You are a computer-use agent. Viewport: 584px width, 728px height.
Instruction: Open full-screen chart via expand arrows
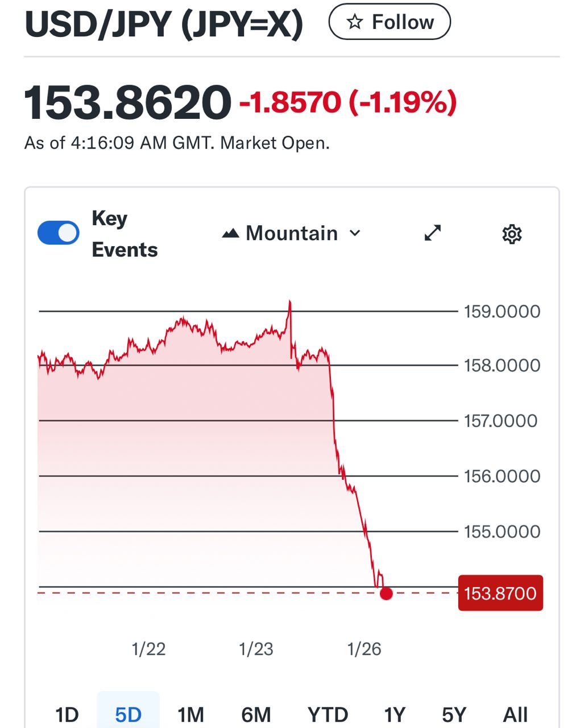coord(433,233)
